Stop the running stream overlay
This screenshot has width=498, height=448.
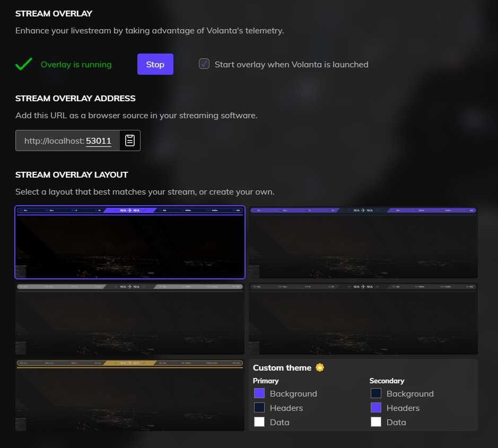pos(155,64)
